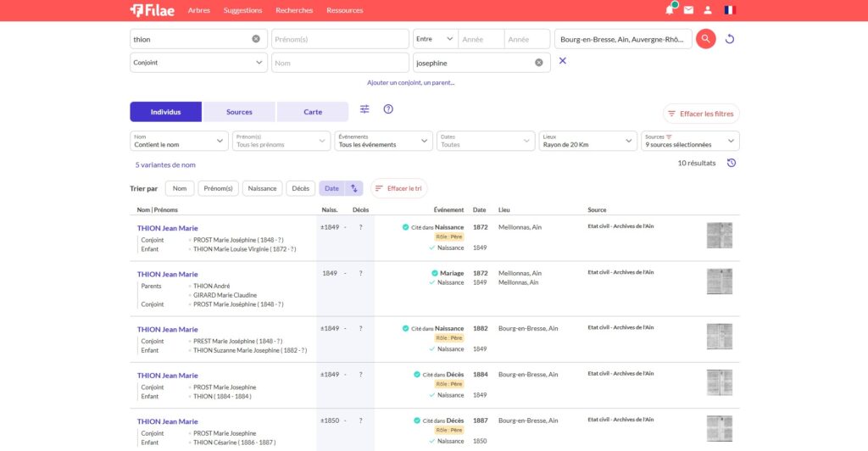
Task: Clear the 'thion' name field
Action: click(256, 39)
